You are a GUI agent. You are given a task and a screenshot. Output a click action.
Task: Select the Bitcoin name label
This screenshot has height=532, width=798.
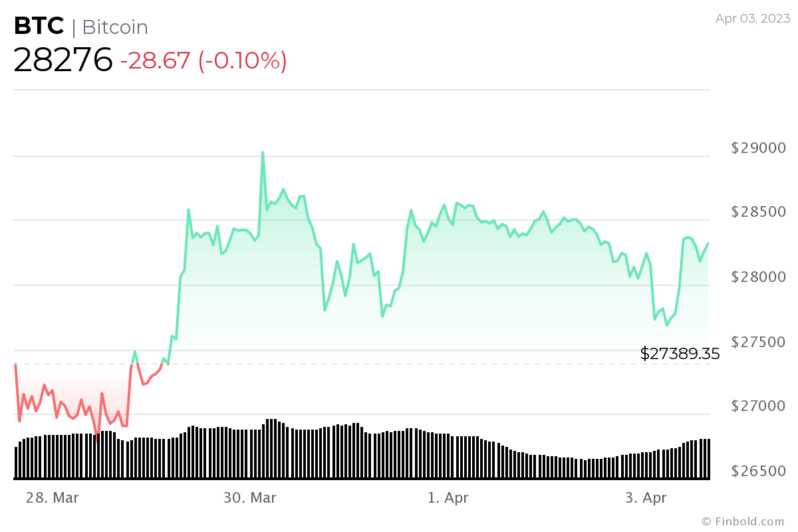point(114,27)
